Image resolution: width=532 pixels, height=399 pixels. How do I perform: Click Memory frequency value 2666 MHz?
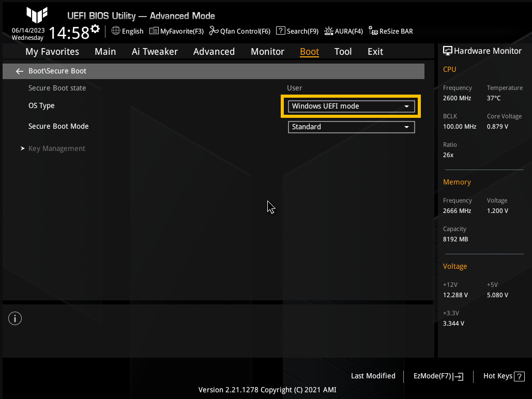(457, 211)
